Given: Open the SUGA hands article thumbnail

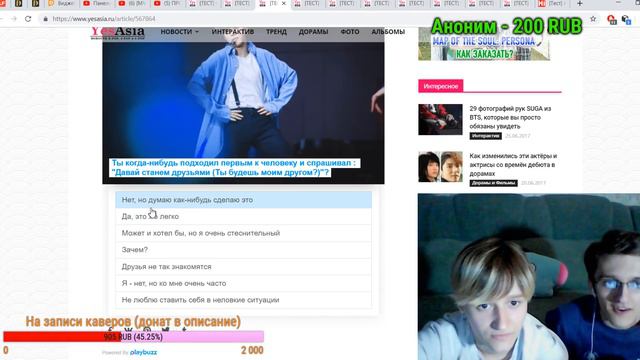Looking at the screenshot, I should point(440,120).
